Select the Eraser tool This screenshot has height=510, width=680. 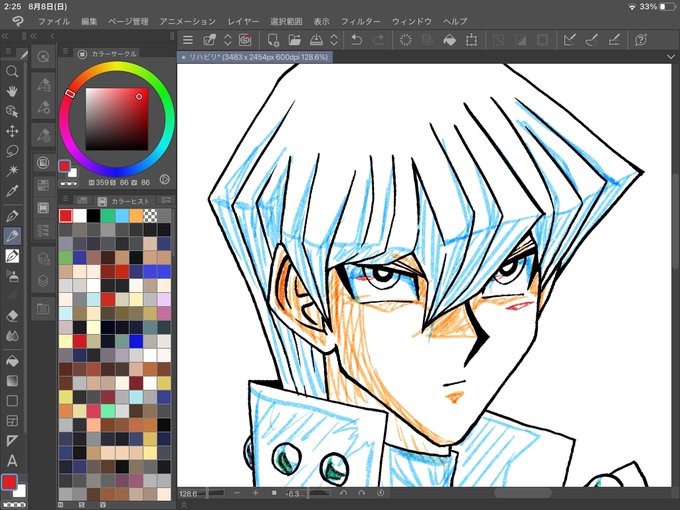tap(12, 316)
